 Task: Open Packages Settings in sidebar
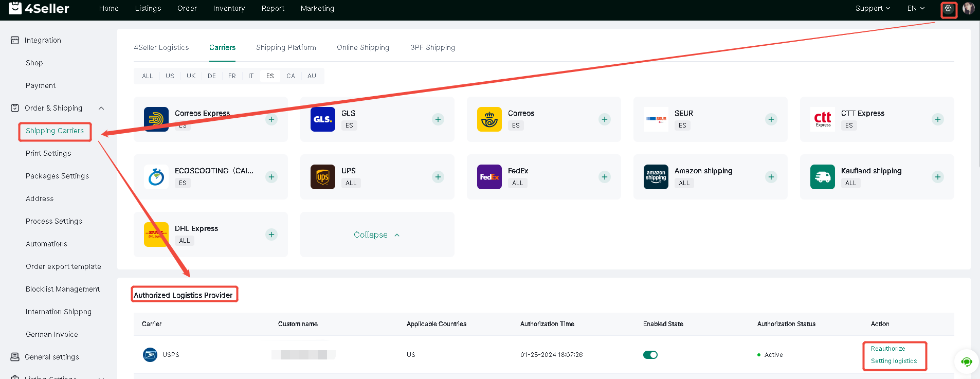pos(57,176)
